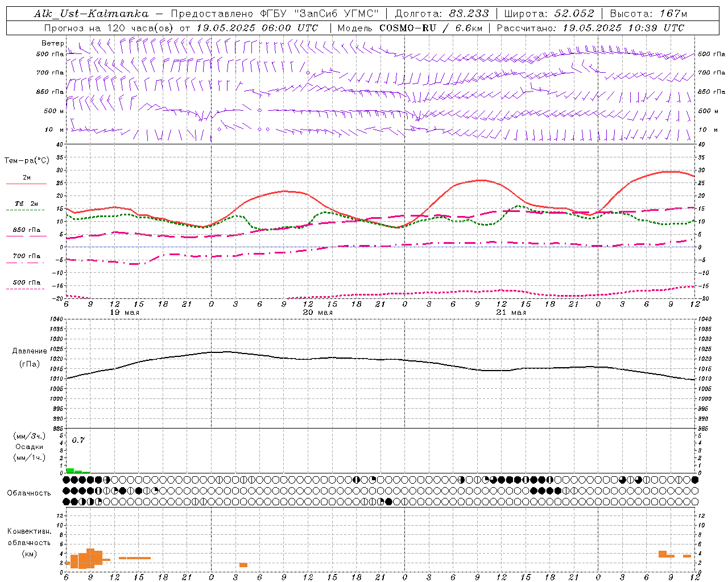Click the "Конвективн." convective cloud label
This screenshot has width=728, height=582.
point(29,531)
